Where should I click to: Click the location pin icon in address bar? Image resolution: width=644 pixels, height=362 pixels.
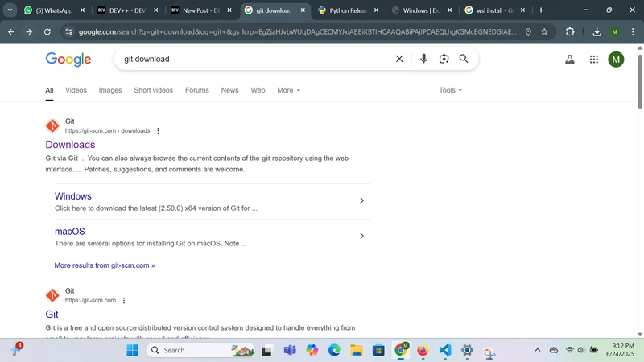tap(528, 31)
